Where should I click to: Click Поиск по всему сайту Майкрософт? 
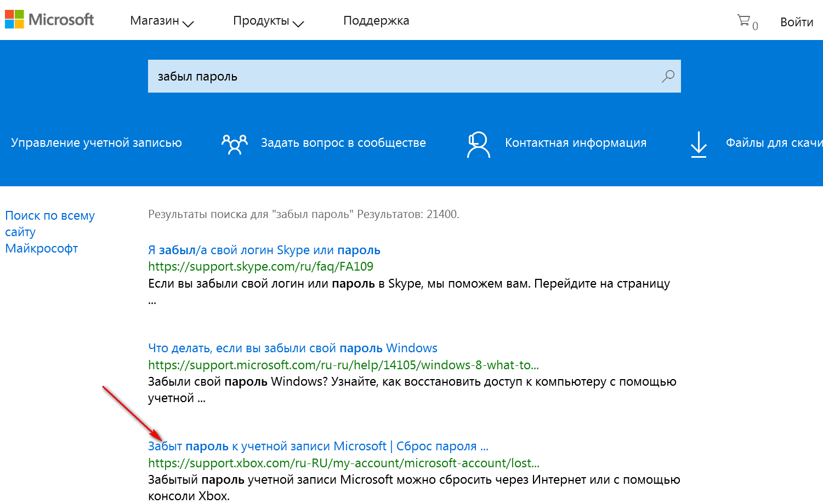pos(50,232)
